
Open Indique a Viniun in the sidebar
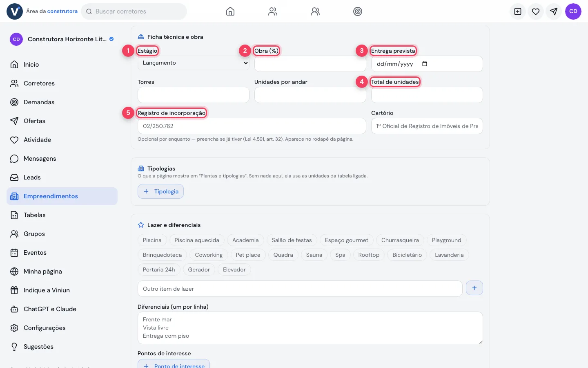(x=62, y=290)
